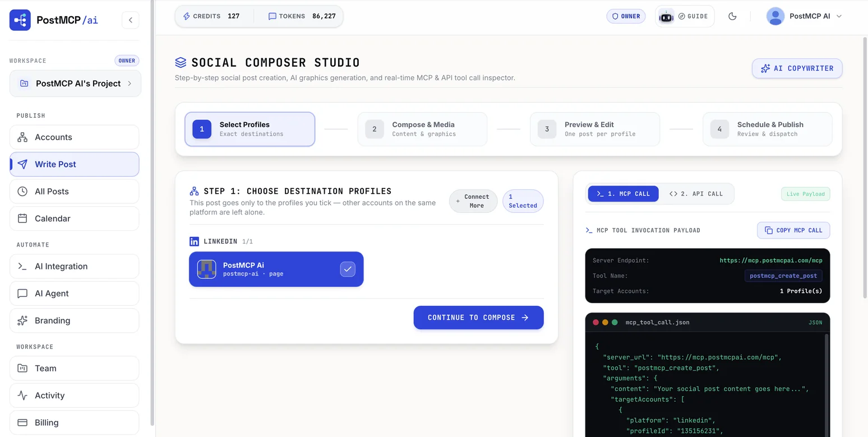Click the workspace Owner badge in sidebar
Screen dimensions: 868x437
click(127, 61)
